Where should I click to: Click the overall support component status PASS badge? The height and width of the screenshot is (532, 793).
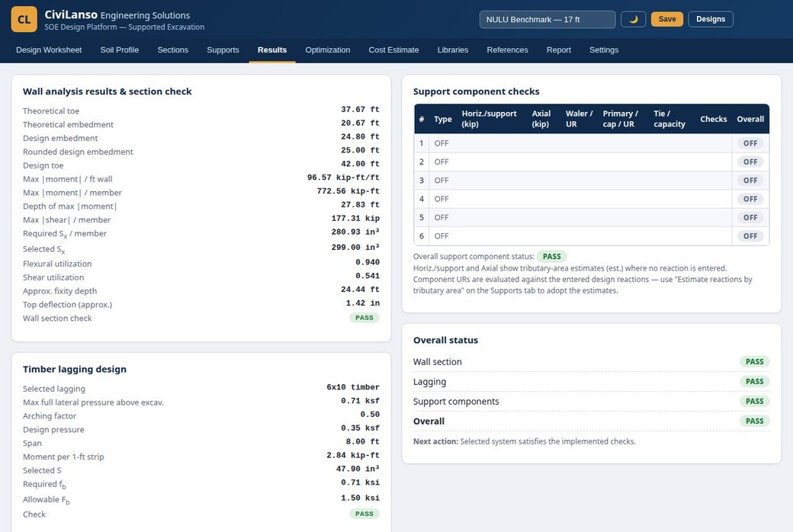(552, 256)
